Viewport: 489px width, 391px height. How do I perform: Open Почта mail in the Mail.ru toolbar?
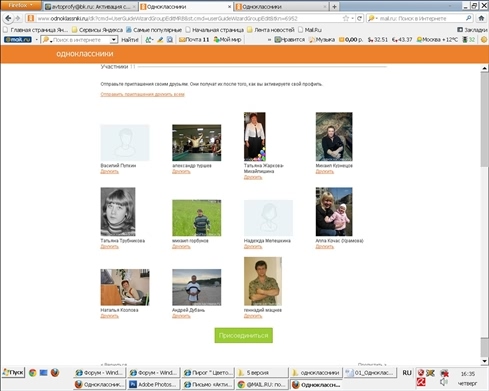[194, 40]
